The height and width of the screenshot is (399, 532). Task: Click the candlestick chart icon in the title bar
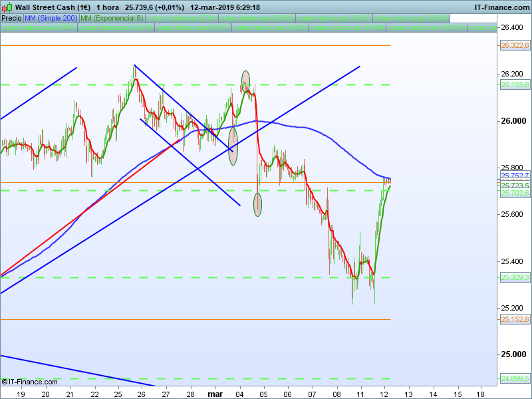(7, 7)
